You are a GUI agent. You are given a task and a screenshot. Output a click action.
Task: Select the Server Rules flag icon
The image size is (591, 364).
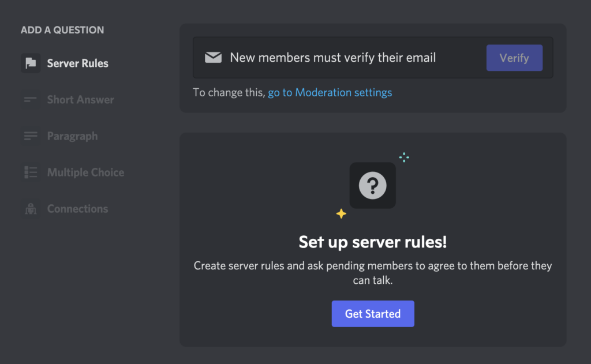[x=31, y=63]
